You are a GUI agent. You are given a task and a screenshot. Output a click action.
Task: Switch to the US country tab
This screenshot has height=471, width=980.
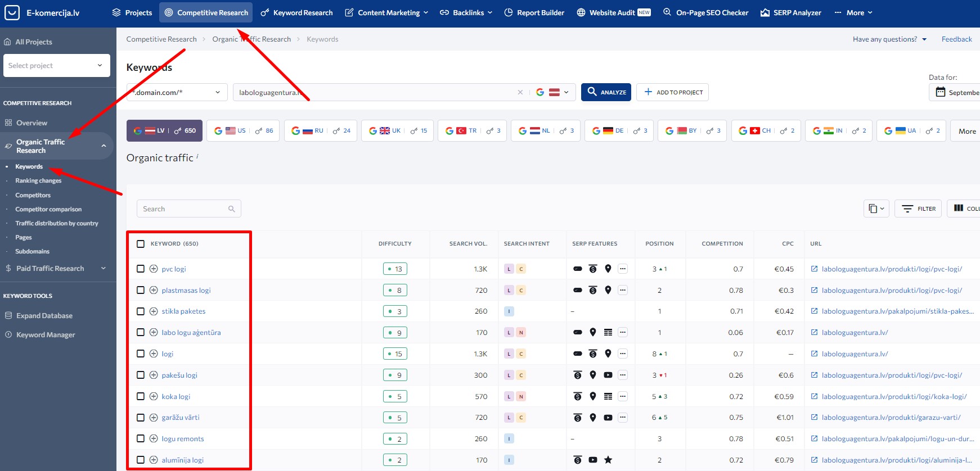tap(244, 131)
